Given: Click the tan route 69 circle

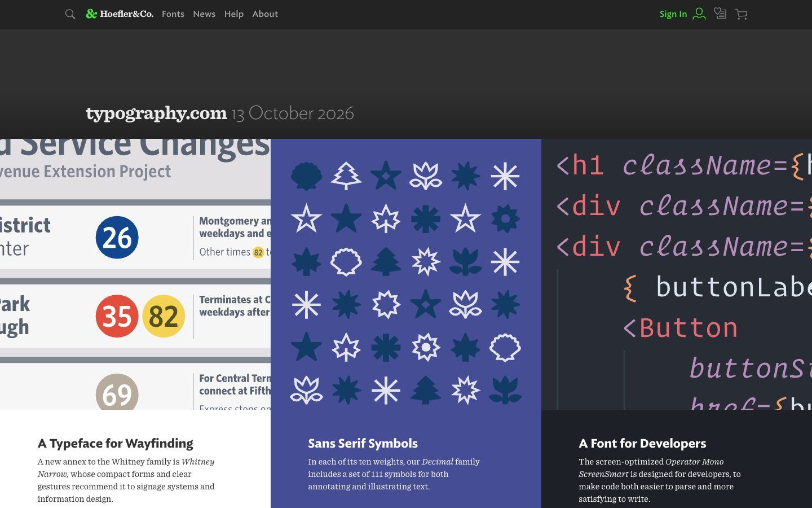Looking at the screenshot, I should [117, 392].
